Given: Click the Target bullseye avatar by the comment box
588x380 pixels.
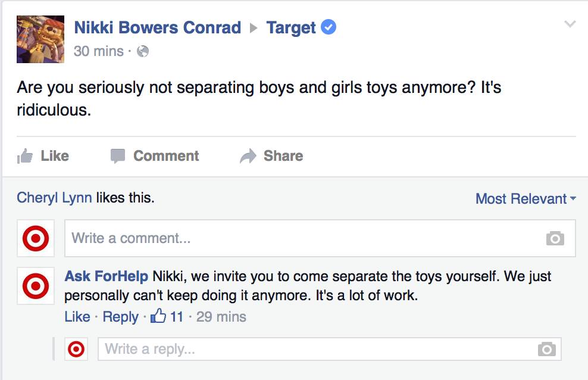Looking at the screenshot, I should tap(36, 238).
